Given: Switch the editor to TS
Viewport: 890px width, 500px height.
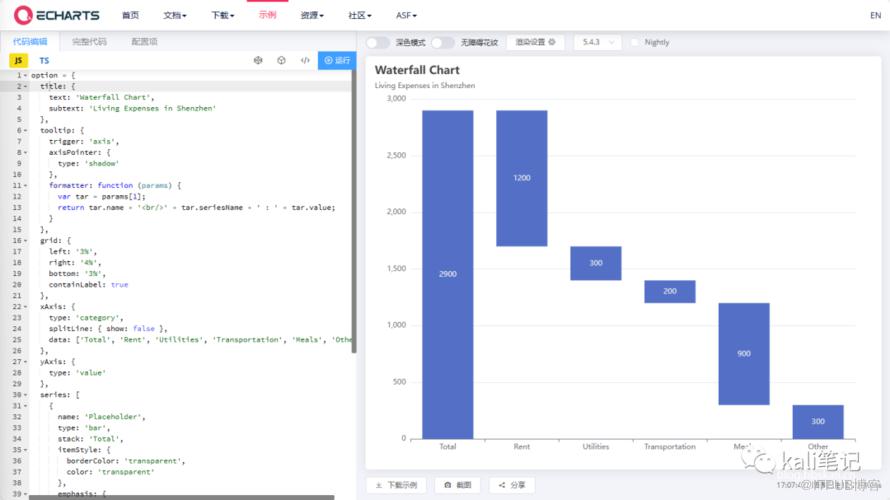Looking at the screenshot, I should tap(44, 60).
